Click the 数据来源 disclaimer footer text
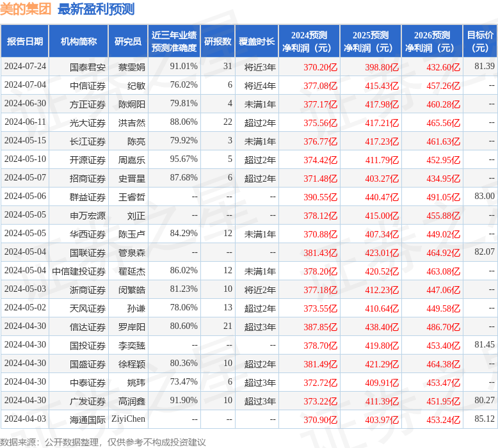 point(103,442)
